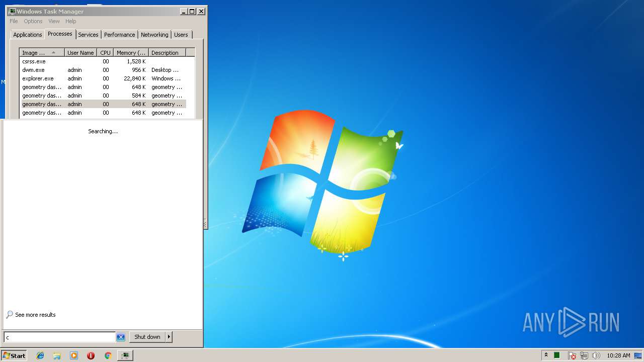Select the explorer.exe process row
644x362 pixels.
point(103,78)
